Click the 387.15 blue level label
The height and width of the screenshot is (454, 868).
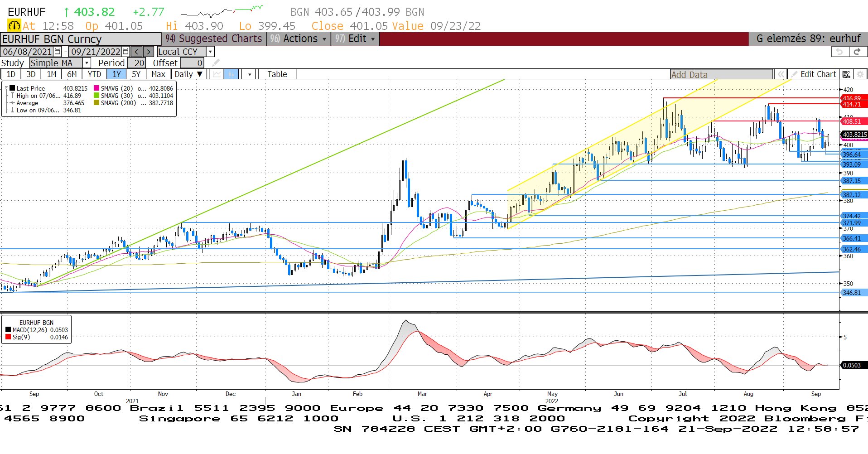854,181
